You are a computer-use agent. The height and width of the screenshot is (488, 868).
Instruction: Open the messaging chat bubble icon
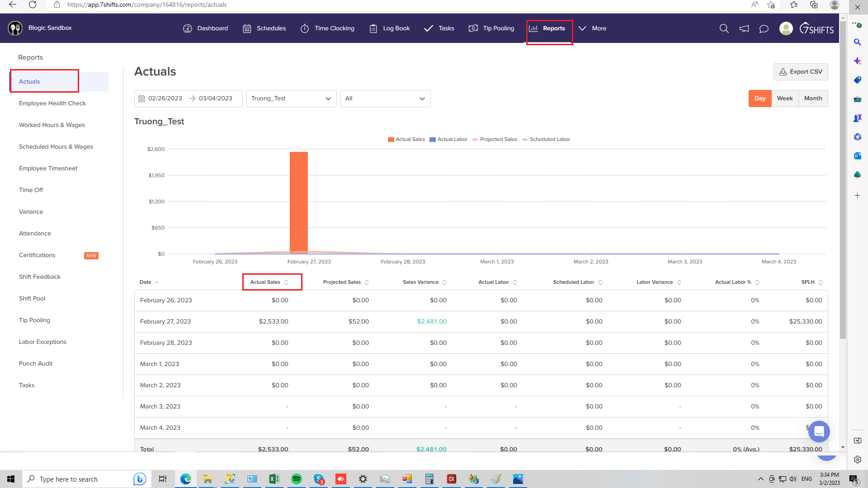(x=764, y=28)
